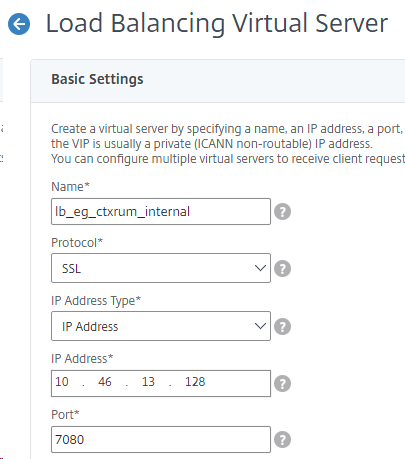Click the Port field containing 7080

(161, 439)
